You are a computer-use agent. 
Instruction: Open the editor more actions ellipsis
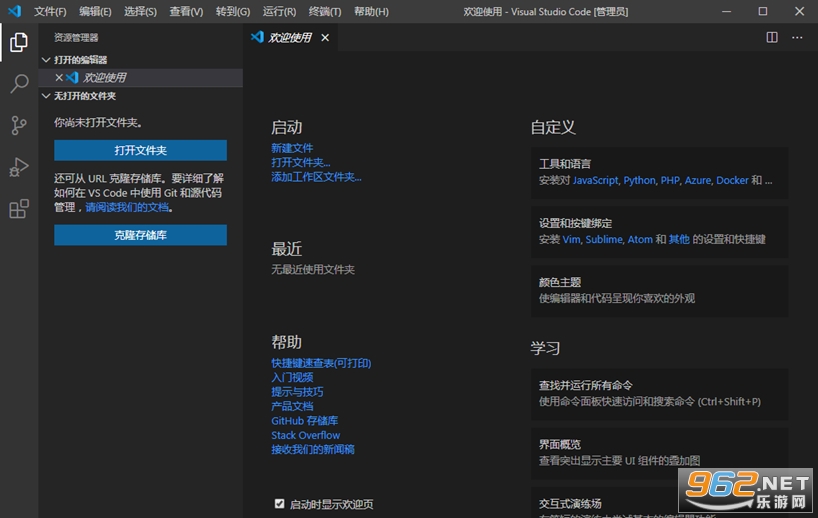pos(797,38)
